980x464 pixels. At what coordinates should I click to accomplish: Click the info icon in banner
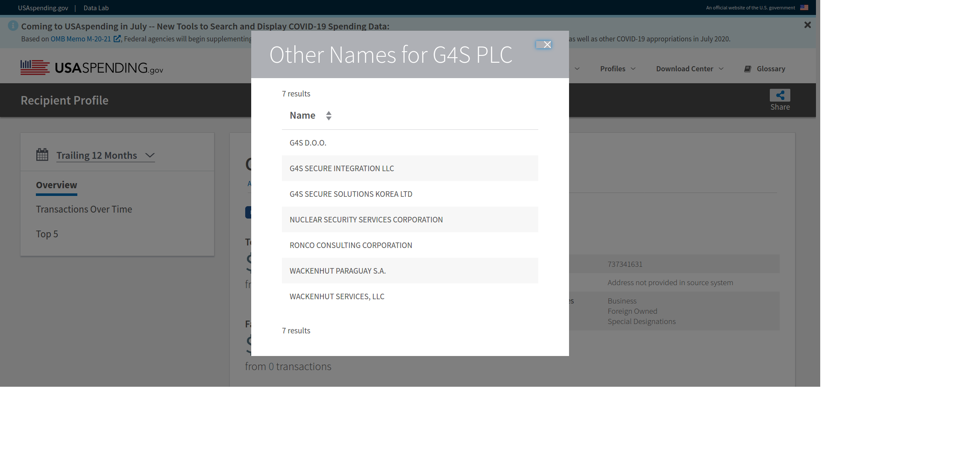pyautogui.click(x=13, y=26)
